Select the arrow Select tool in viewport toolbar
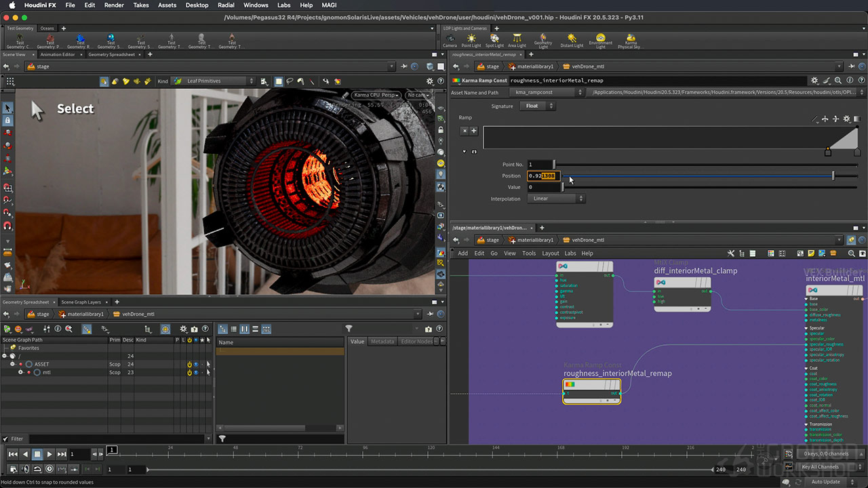This screenshot has width=868, height=488. (8, 108)
